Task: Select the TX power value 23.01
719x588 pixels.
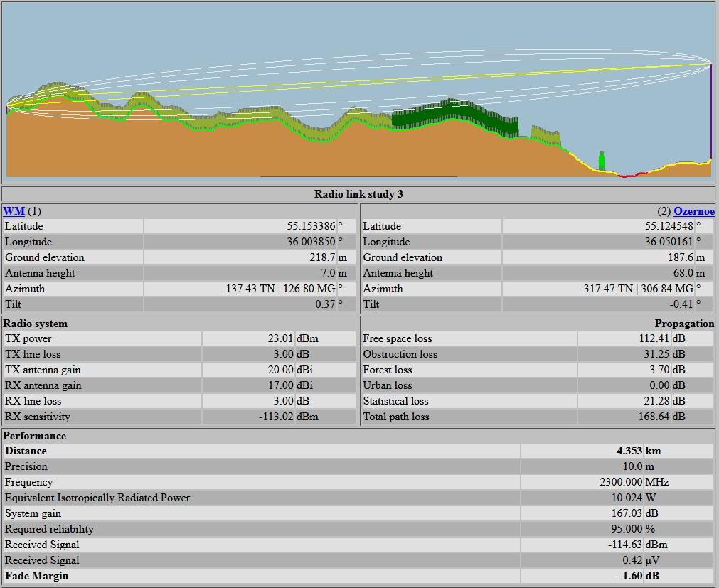Action: point(280,338)
